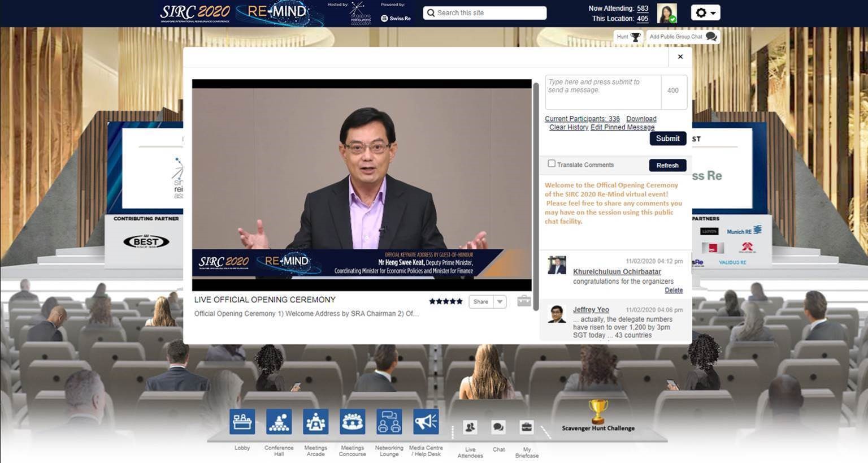Open Media Centre / Help Desk megaphone
This screenshot has width=868, height=463.
(426, 422)
